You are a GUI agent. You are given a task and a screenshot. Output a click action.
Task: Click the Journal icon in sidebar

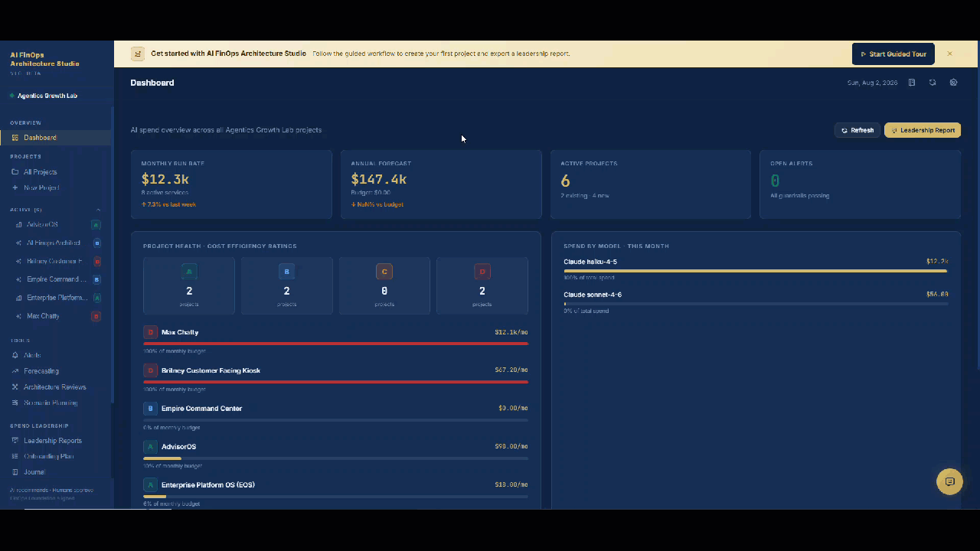[x=15, y=472]
